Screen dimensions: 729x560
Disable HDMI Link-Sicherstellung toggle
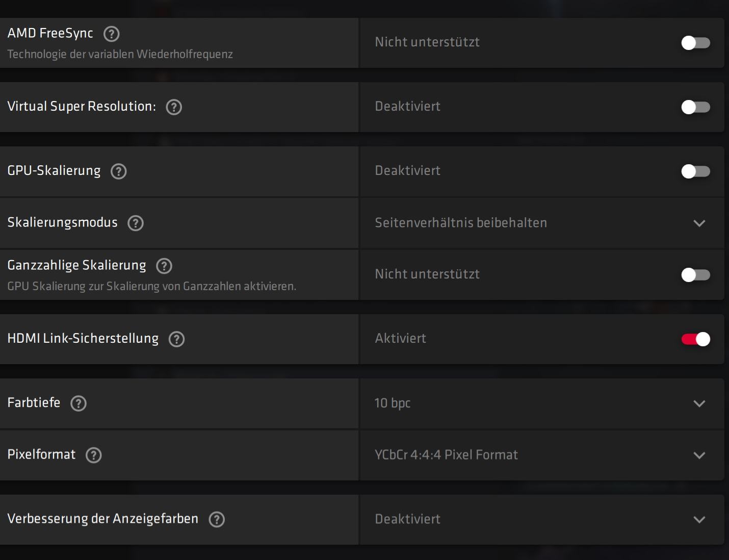tap(695, 339)
